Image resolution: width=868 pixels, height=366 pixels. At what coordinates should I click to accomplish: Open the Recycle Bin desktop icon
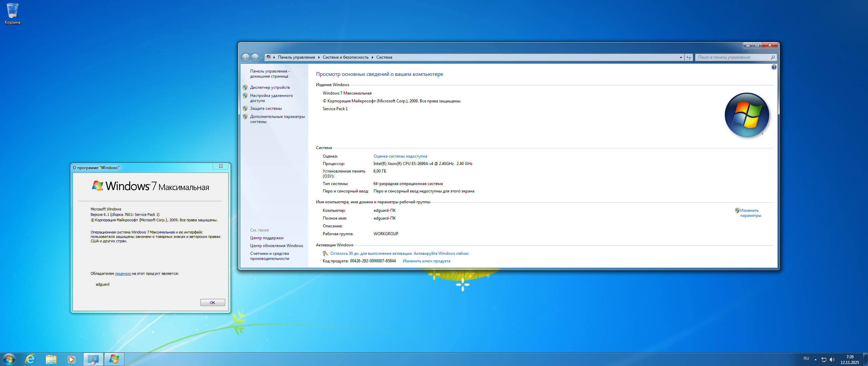click(x=12, y=12)
